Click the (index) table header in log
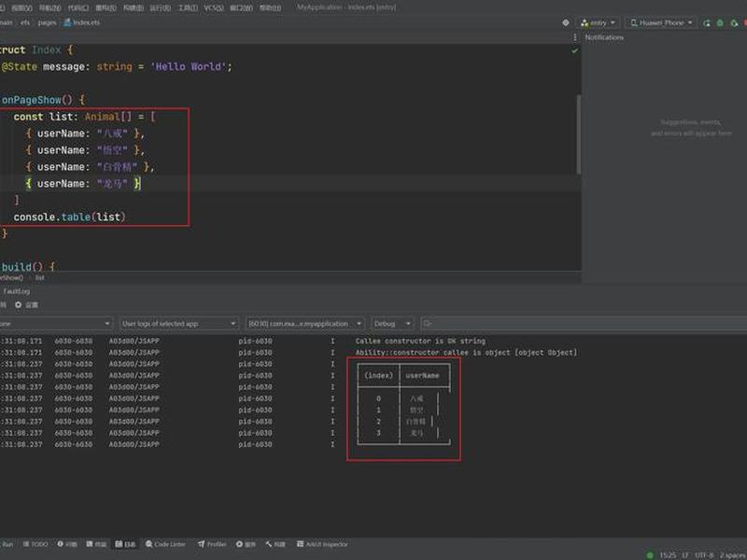 click(x=378, y=375)
